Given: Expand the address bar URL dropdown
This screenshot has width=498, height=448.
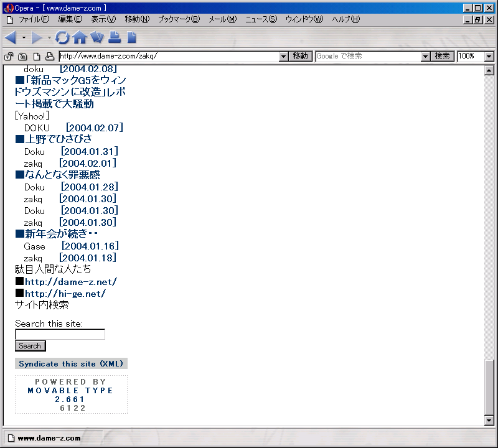Looking at the screenshot, I should [x=284, y=57].
